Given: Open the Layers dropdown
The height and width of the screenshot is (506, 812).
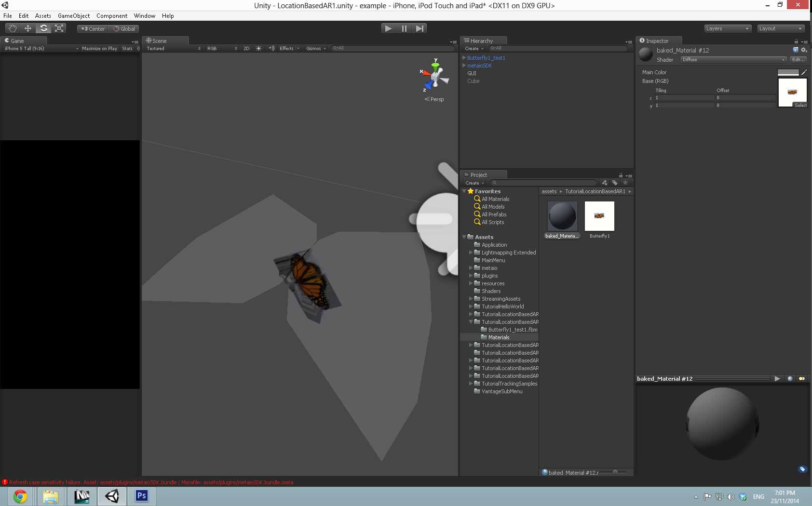Looking at the screenshot, I should (x=727, y=28).
